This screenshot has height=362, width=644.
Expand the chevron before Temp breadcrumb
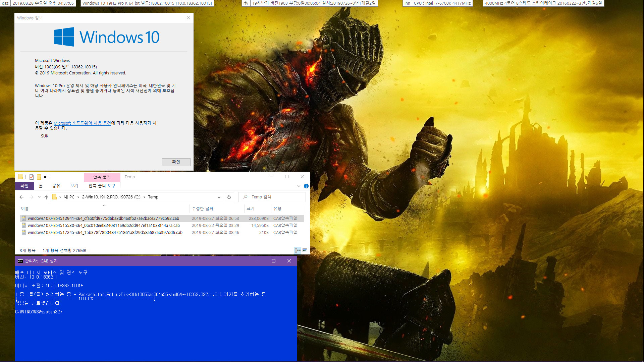tap(144, 197)
